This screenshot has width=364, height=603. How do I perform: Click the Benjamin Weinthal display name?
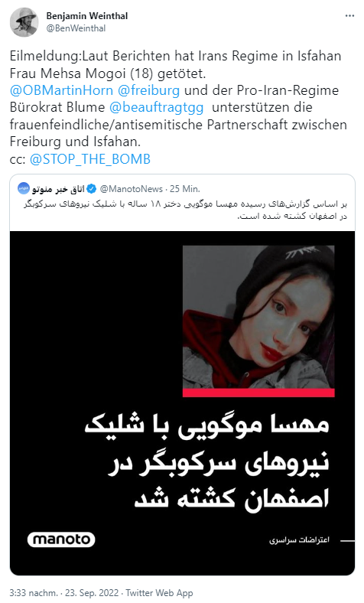click(87, 16)
